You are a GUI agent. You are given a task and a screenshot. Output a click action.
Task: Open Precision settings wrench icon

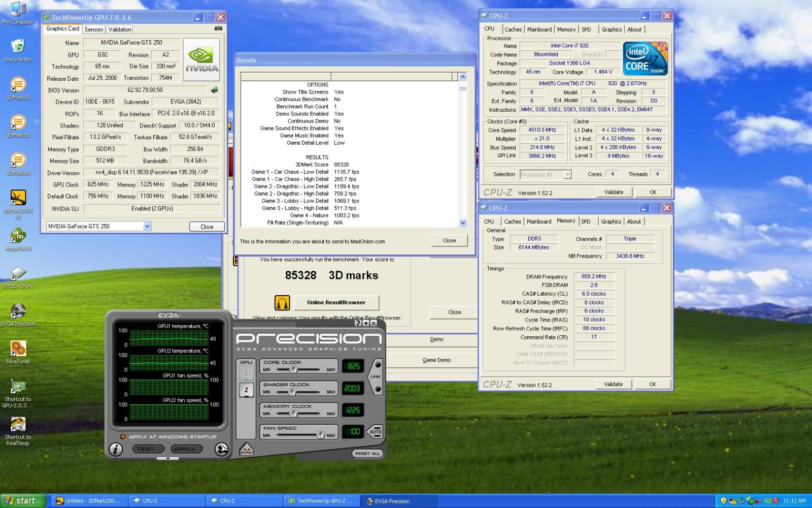click(x=222, y=449)
